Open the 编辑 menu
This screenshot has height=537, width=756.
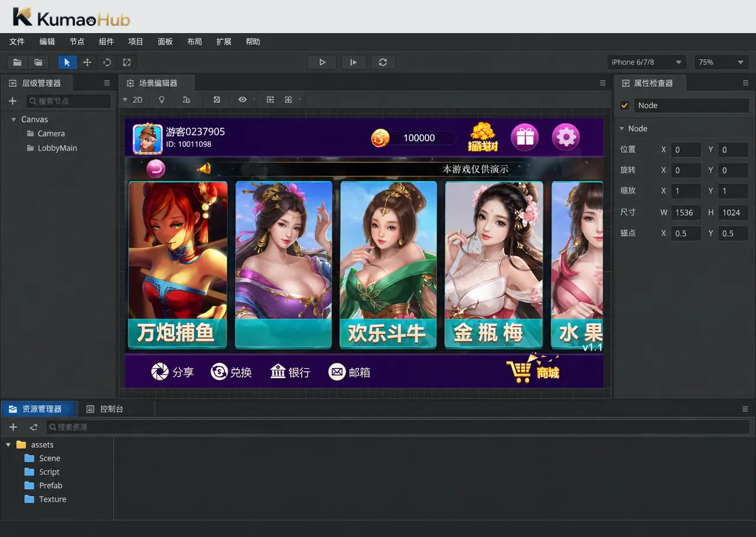point(47,41)
